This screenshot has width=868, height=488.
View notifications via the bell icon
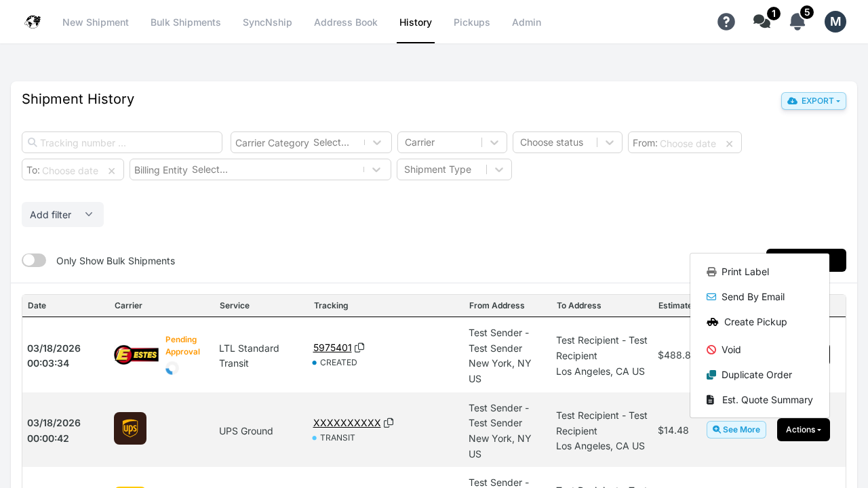797,21
